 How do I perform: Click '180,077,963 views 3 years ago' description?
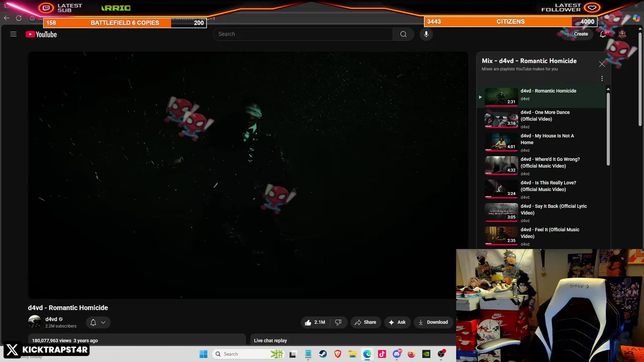[65, 340]
